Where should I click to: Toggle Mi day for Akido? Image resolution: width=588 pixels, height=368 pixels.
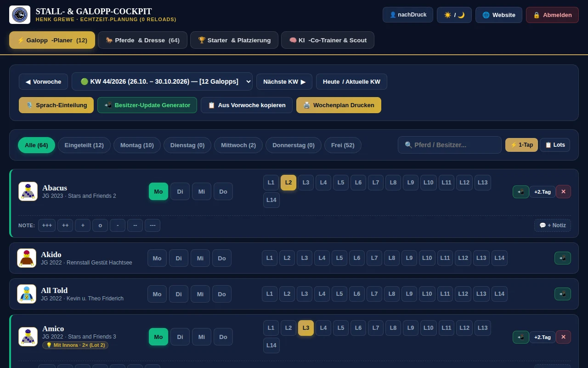[x=200, y=258]
